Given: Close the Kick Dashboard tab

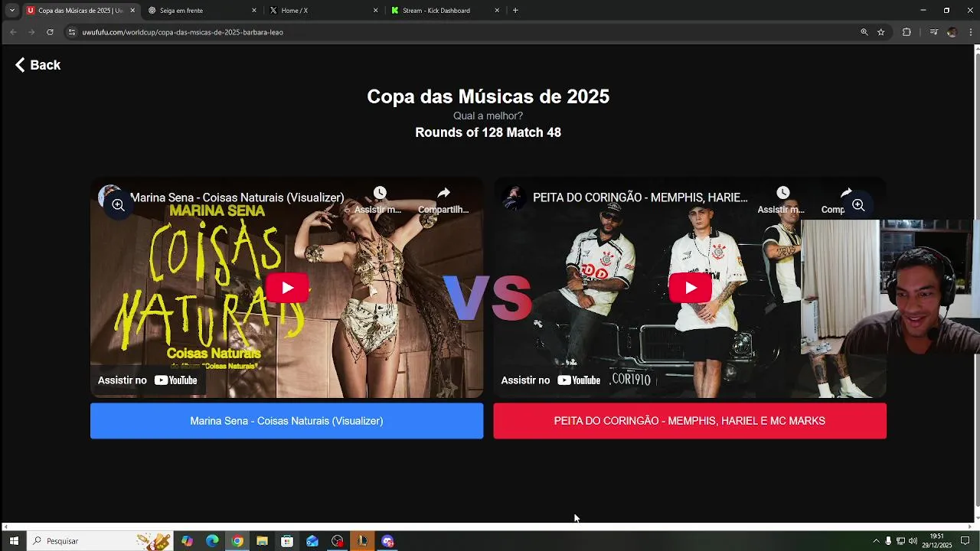Looking at the screenshot, I should (x=497, y=11).
